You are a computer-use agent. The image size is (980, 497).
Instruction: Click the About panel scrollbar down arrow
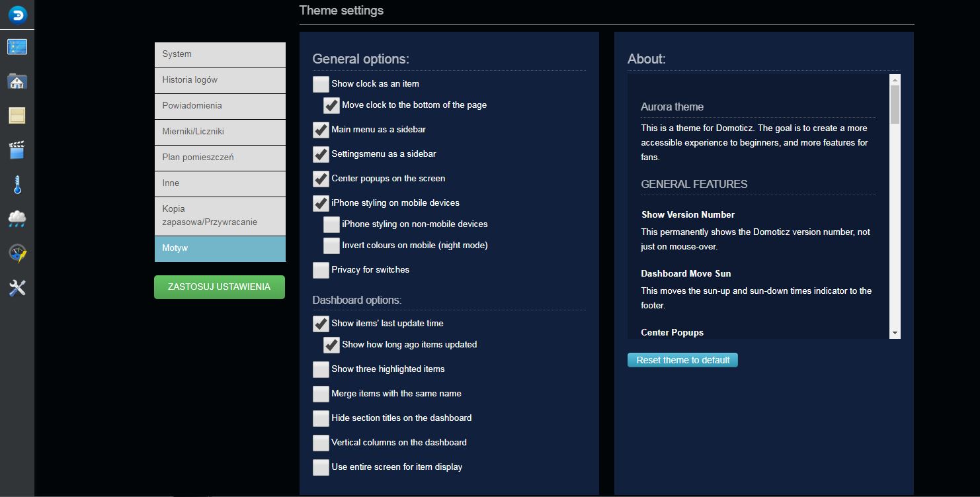(x=895, y=333)
